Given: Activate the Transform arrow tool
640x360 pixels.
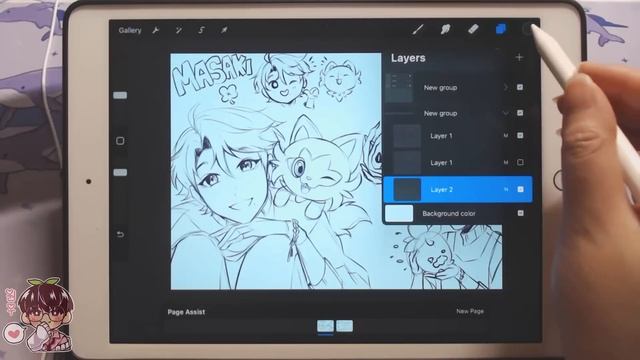Looking at the screenshot, I should pos(224,30).
